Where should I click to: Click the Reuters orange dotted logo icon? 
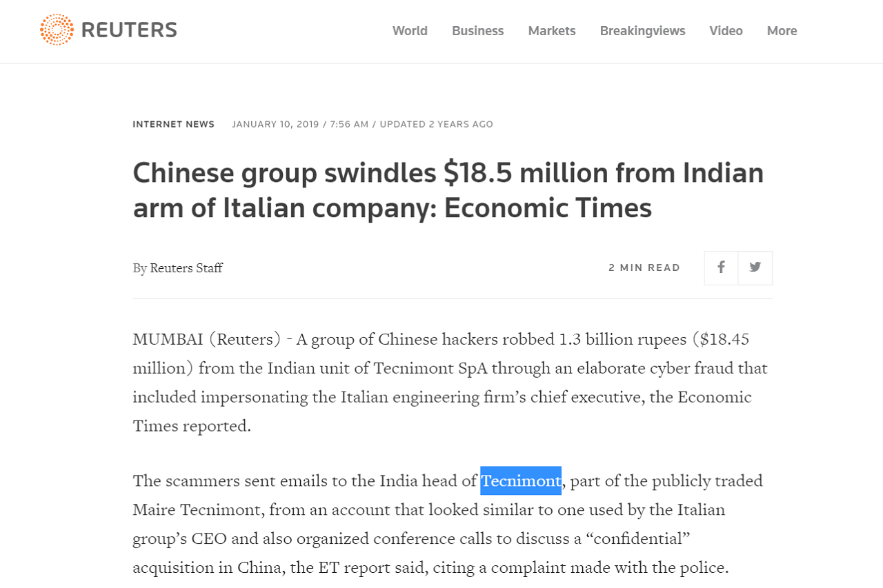pyautogui.click(x=57, y=30)
